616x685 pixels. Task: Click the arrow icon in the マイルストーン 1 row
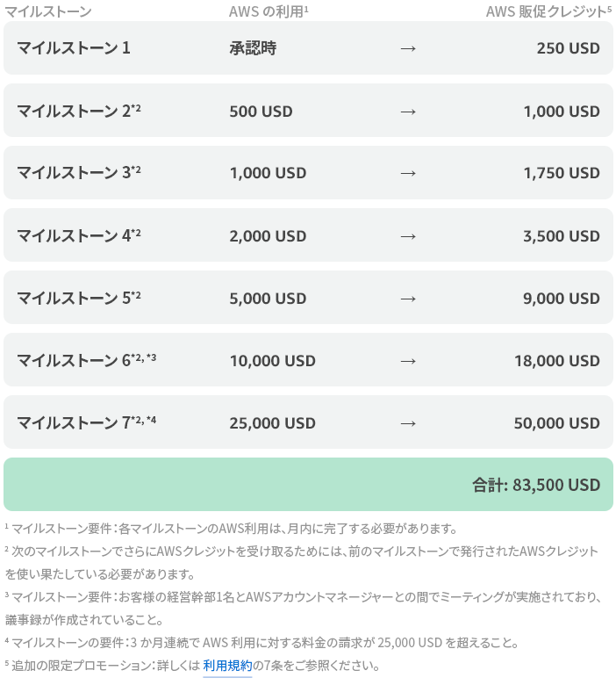408,48
